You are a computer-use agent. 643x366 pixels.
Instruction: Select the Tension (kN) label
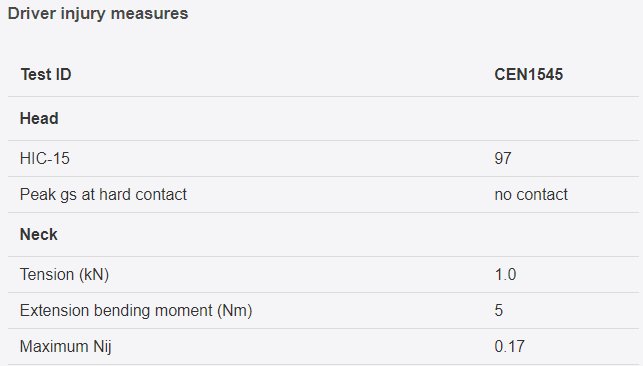coord(64,275)
